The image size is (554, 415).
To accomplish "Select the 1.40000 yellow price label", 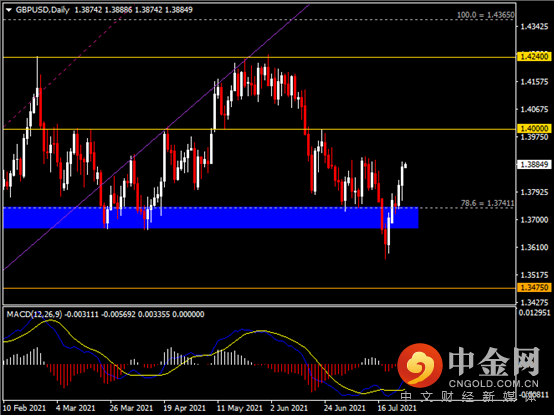I will point(534,129).
